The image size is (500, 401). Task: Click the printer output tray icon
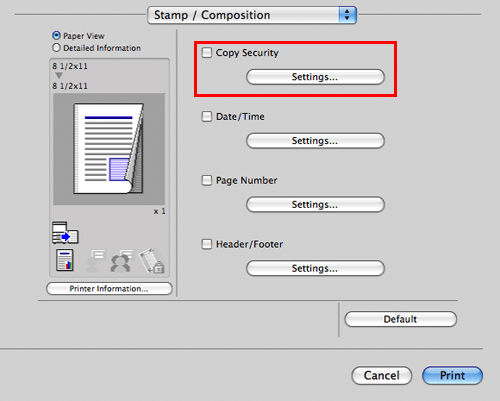click(x=65, y=233)
